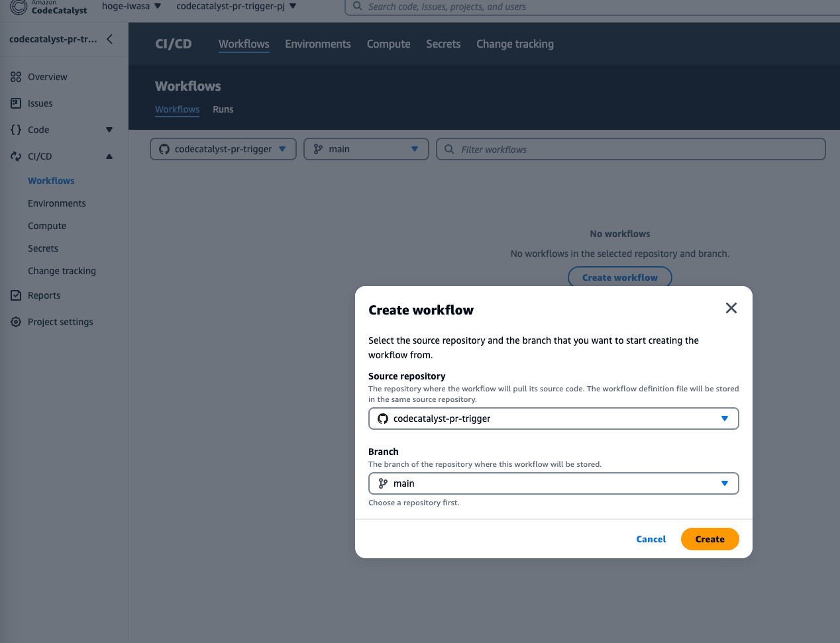Viewport: 840px width, 643px height.
Task: Open the Runs sub-tab
Action: pos(223,109)
